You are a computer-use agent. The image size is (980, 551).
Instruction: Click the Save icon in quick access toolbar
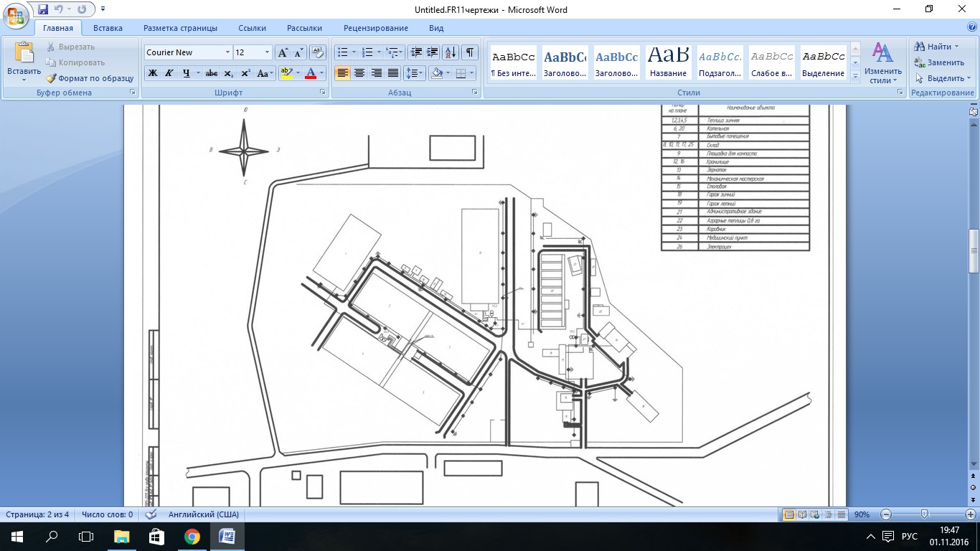tap(43, 9)
